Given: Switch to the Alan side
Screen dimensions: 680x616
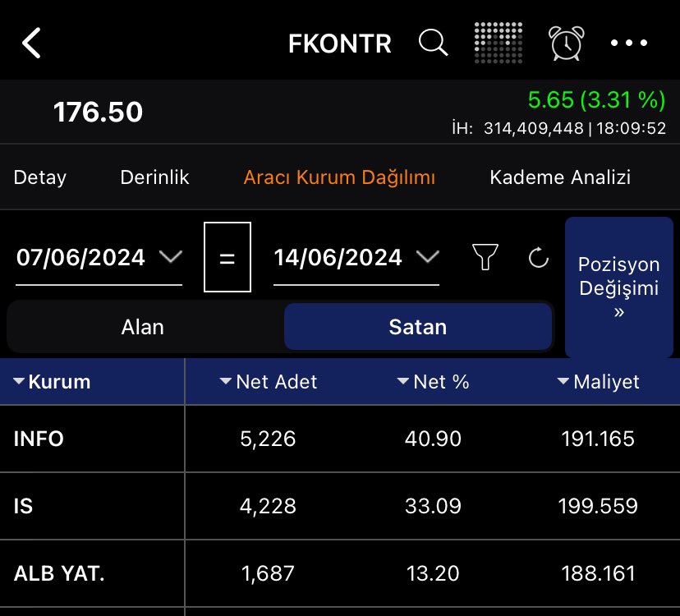Looking at the screenshot, I should pyautogui.click(x=142, y=326).
